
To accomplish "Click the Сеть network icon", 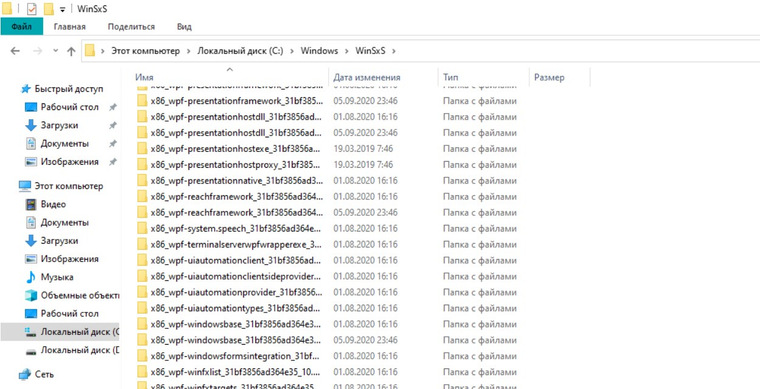I will tap(24, 374).
